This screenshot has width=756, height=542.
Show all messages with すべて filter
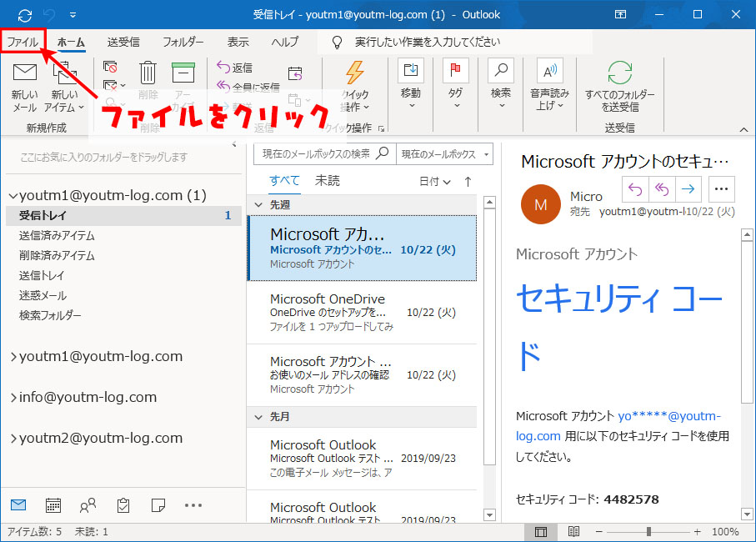(x=284, y=181)
